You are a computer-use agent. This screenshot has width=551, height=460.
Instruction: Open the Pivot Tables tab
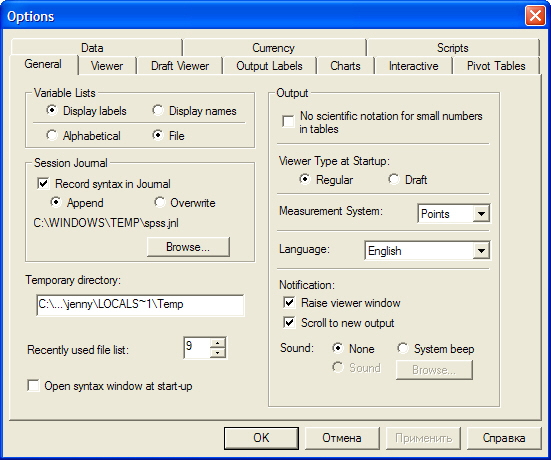click(496, 66)
